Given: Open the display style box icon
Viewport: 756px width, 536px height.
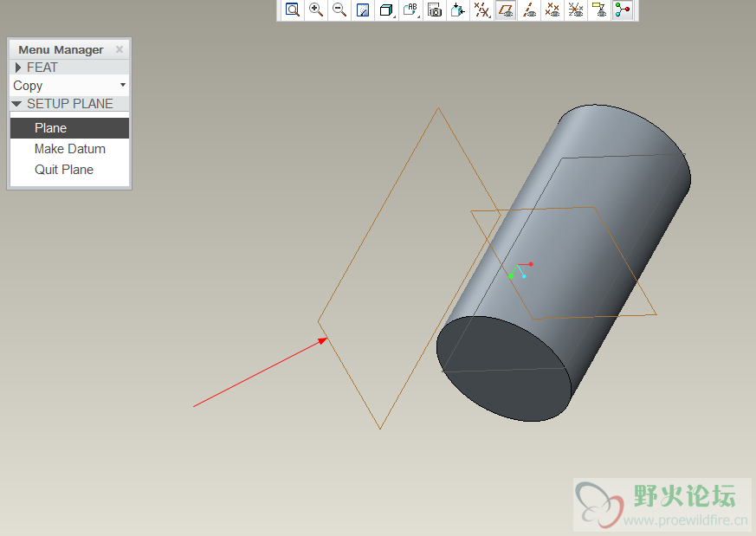Looking at the screenshot, I should [x=386, y=10].
